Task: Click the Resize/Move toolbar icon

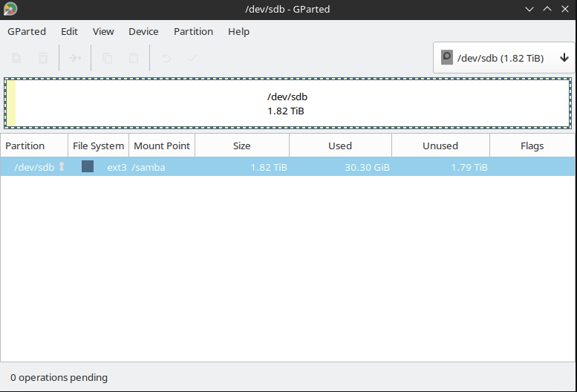Action: 75,58
